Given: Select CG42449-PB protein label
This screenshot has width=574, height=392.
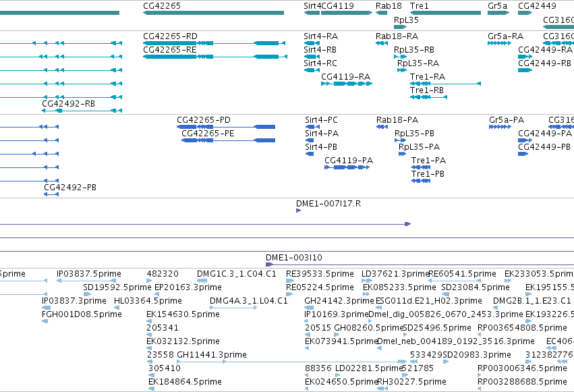Looking at the screenshot, I should point(544,147).
